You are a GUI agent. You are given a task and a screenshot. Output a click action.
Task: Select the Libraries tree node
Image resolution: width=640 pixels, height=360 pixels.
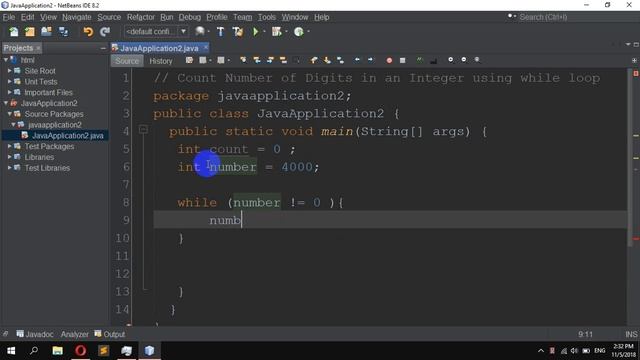point(39,157)
